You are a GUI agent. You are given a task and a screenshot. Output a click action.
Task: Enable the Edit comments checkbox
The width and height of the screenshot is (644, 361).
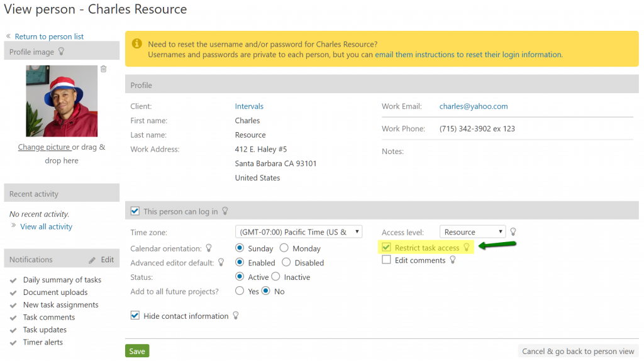387,260
